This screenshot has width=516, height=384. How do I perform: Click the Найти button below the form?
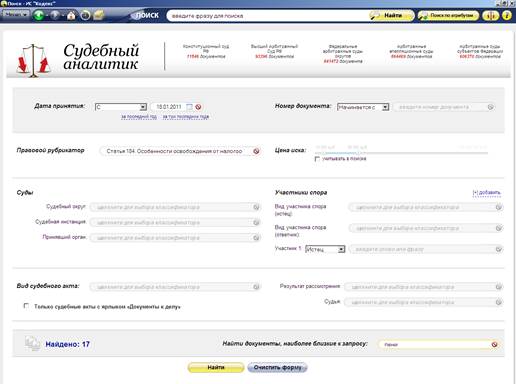[216, 367]
